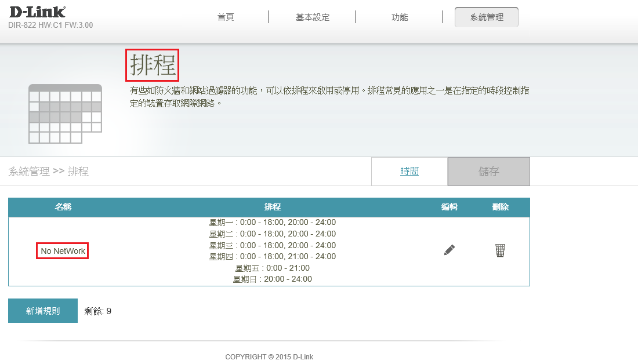Image resolution: width=638 pixels, height=364 pixels.
Task: Click the 系統管理 >> 排程 breadcrumb
Action: [48, 172]
